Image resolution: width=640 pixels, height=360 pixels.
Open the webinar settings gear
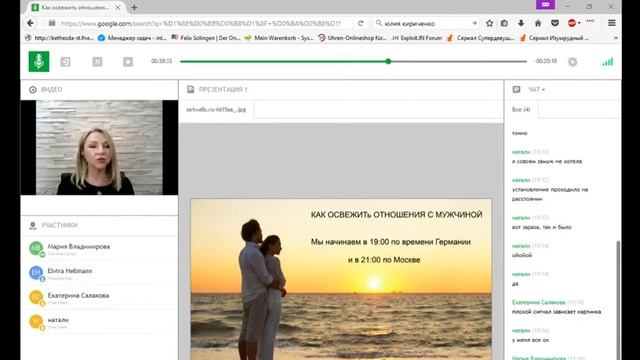[573, 62]
